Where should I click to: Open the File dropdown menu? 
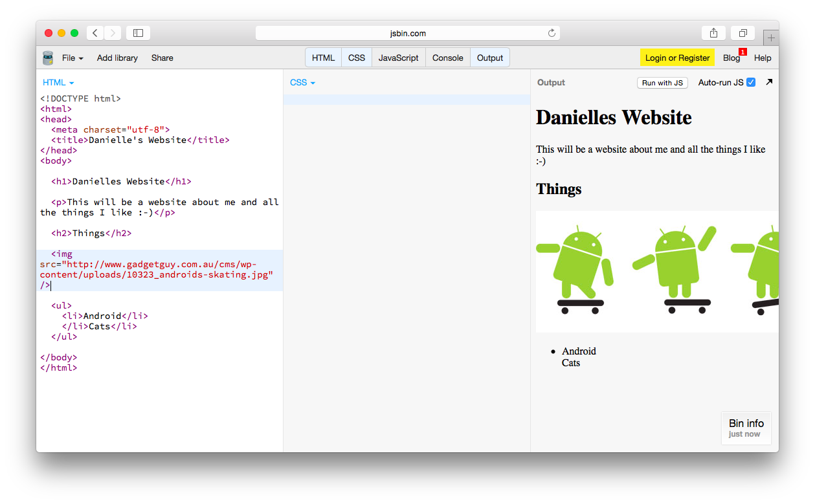pos(73,58)
